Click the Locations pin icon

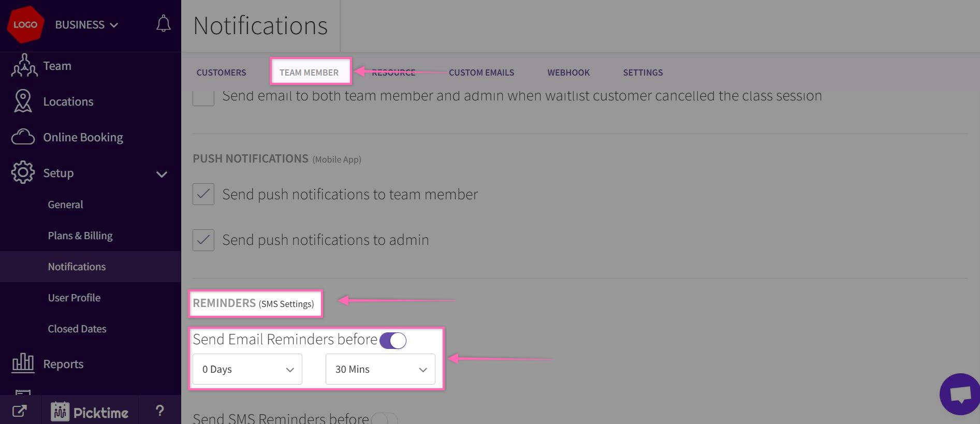tap(23, 101)
